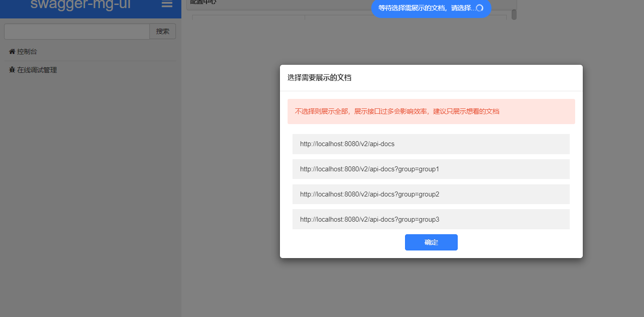Image resolution: width=644 pixels, height=317 pixels.
Task: Click the home icon beside 控制台
Action: [11, 51]
